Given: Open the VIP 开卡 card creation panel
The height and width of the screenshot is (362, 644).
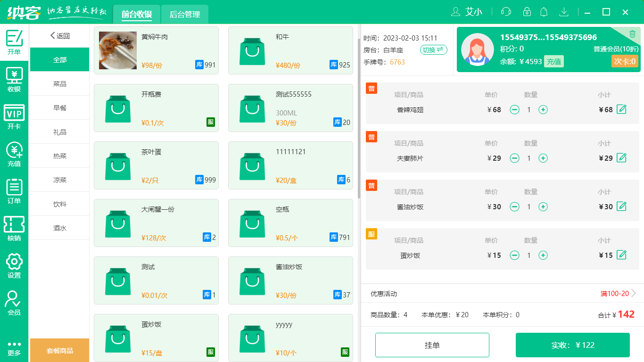Looking at the screenshot, I should pos(14,115).
